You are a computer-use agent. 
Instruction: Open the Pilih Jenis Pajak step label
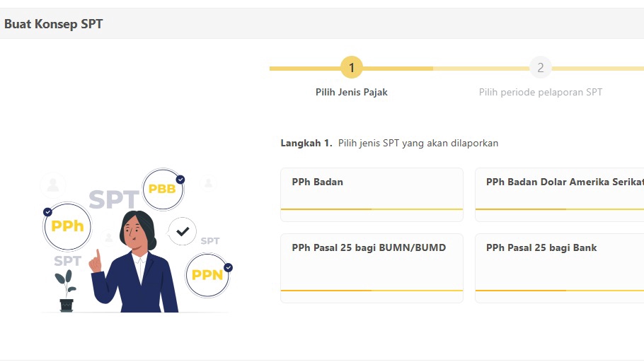[x=352, y=92]
